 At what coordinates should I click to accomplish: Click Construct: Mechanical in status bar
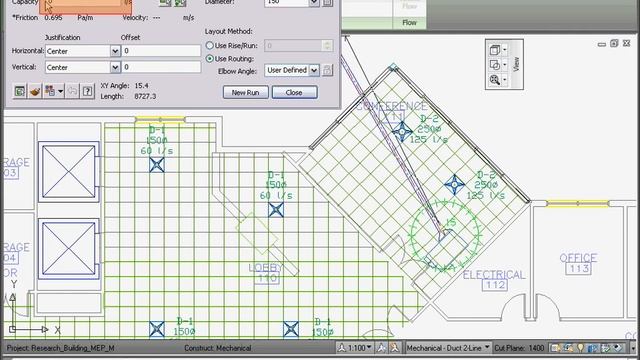218,348
